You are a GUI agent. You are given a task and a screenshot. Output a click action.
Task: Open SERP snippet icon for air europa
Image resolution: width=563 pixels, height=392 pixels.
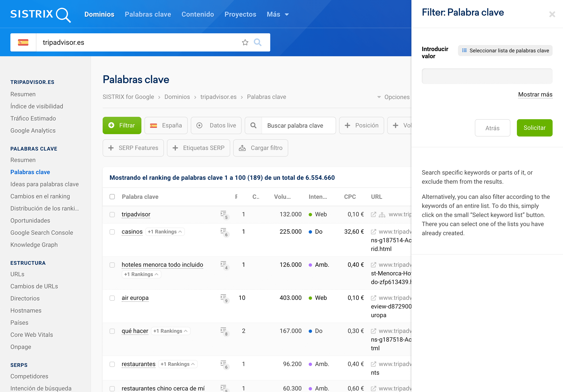[x=224, y=298]
